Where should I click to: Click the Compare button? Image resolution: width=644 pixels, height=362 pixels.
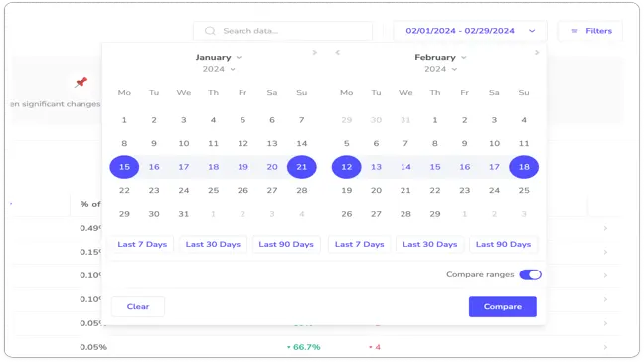pyautogui.click(x=502, y=307)
